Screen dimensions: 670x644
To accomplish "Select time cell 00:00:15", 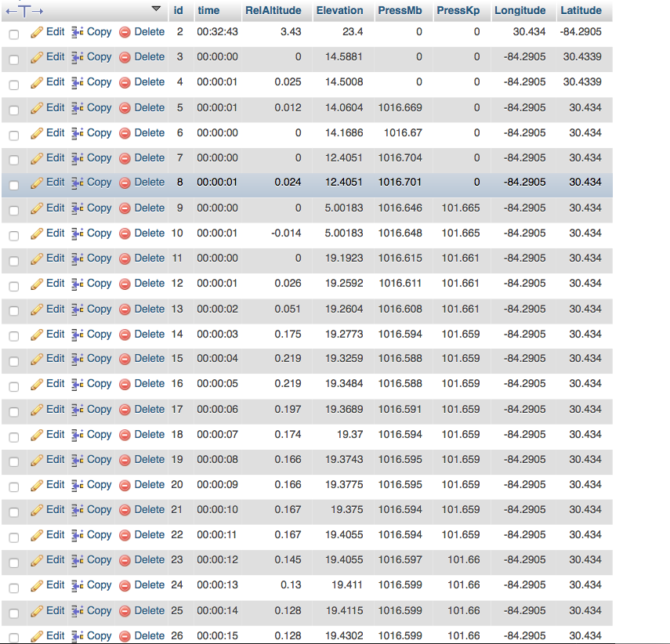I will (218, 636).
